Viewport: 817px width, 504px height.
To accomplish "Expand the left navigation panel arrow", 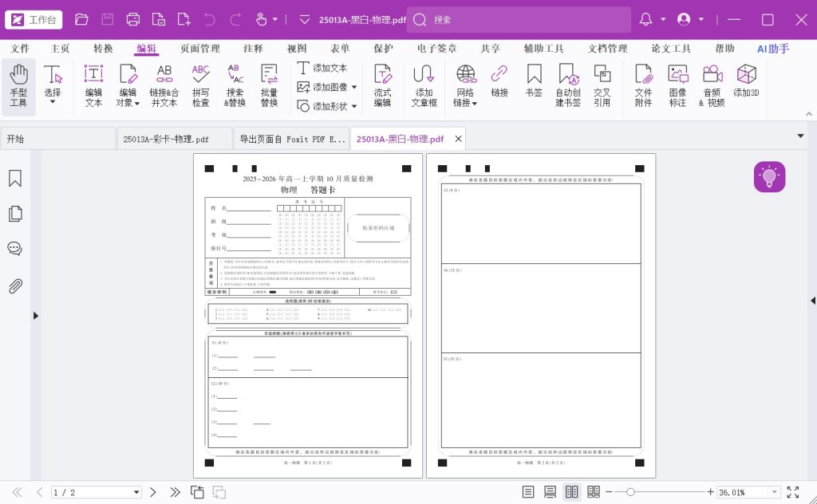I will (35, 316).
